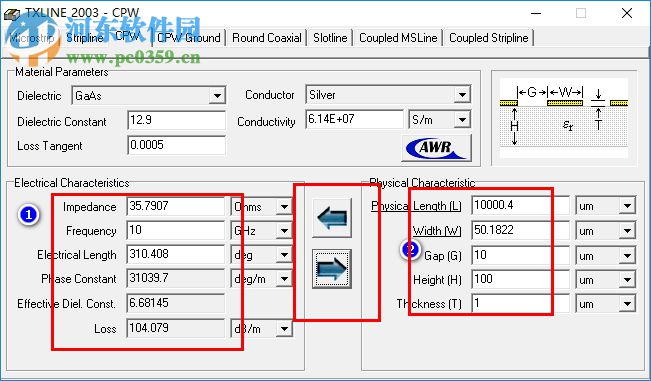The width and height of the screenshot is (651, 381).
Task: Open the Impedance Ohms unit dropdown
Action: pos(284,207)
